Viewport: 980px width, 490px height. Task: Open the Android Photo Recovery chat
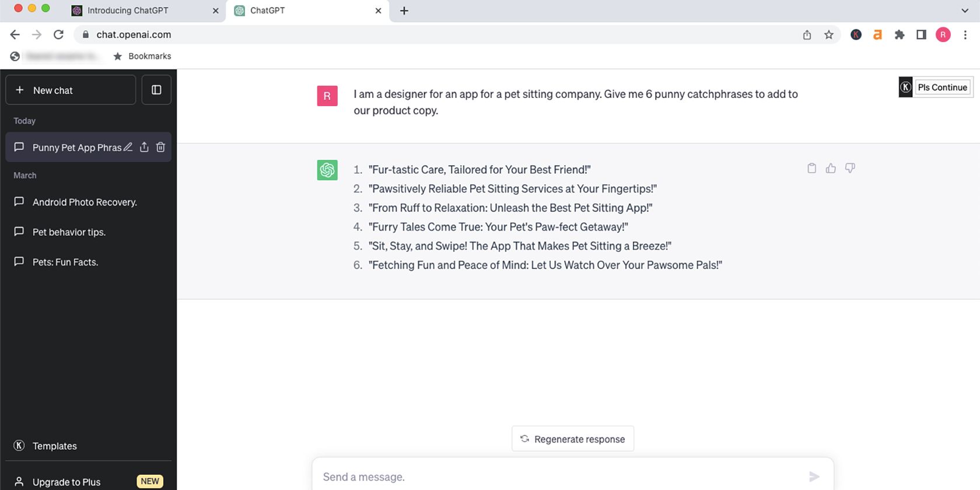[85, 202]
